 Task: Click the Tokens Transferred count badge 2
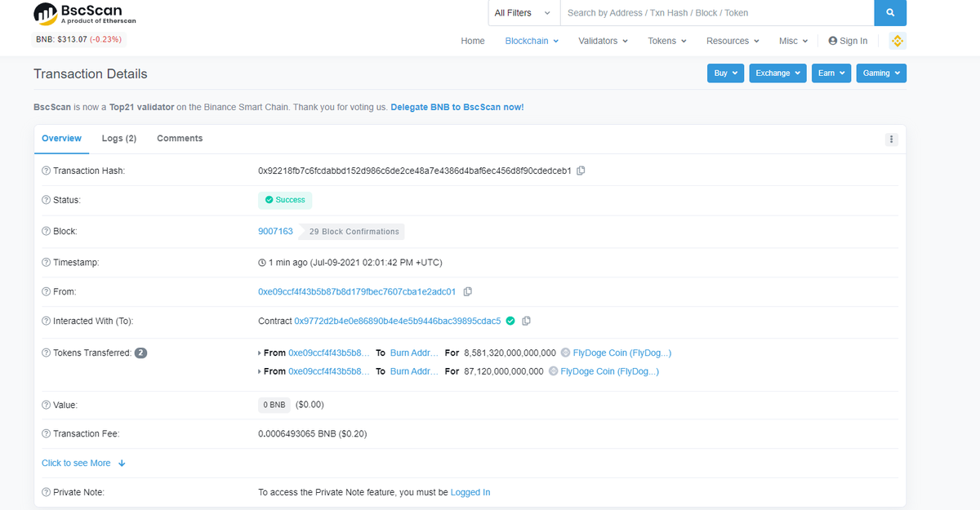coord(140,353)
